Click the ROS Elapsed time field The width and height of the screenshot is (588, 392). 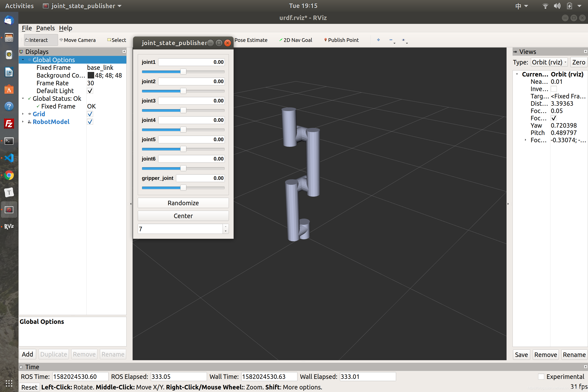(179, 377)
